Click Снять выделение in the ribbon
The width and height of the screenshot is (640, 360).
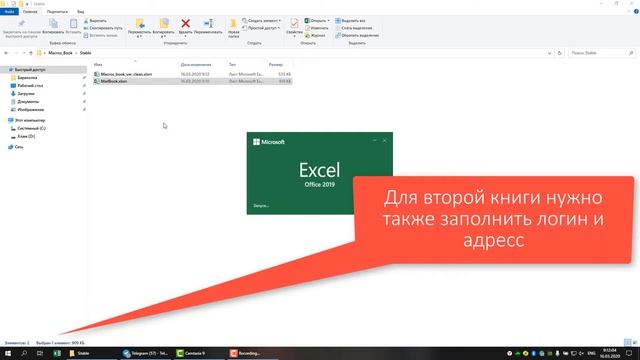click(353, 28)
